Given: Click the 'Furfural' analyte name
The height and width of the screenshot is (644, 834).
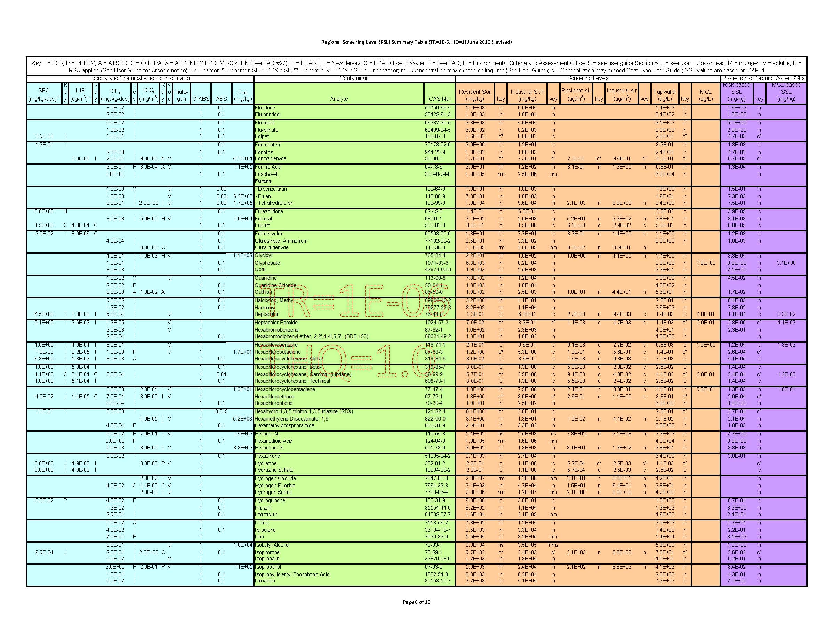Looking at the screenshot, I should 264,219.
